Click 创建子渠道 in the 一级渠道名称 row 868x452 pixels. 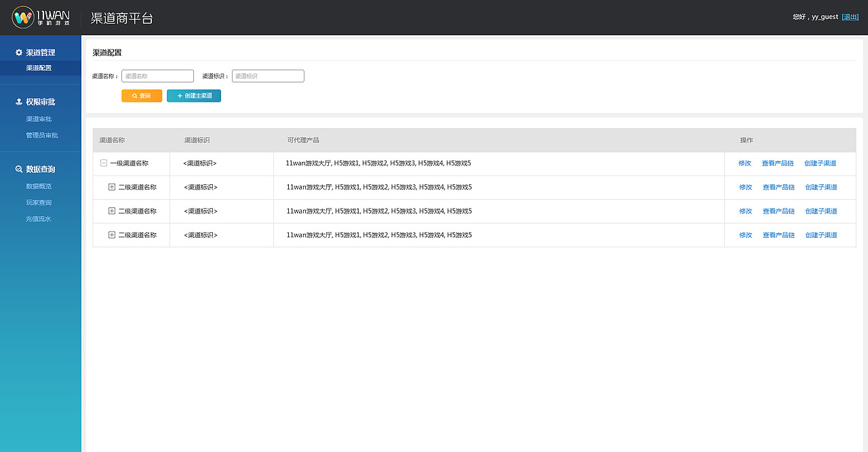pyautogui.click(x=821, y=163)
